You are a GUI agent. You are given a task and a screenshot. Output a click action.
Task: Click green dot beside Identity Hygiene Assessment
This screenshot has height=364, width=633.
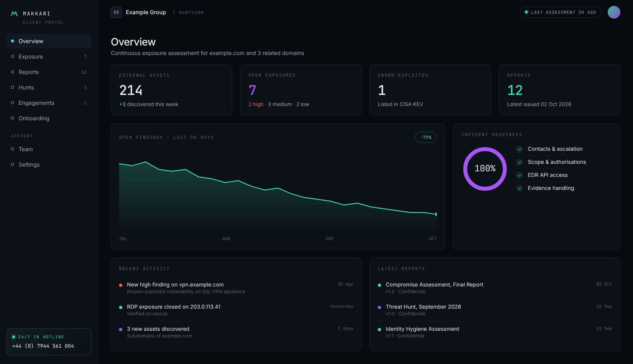(x=379, y=330)
